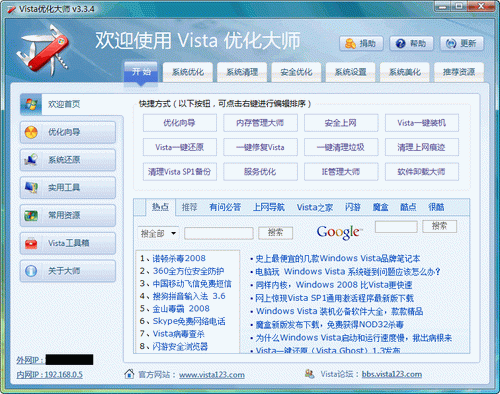Switch to the 系统优化 tab

pyautogui.click(x=188, y=72)
